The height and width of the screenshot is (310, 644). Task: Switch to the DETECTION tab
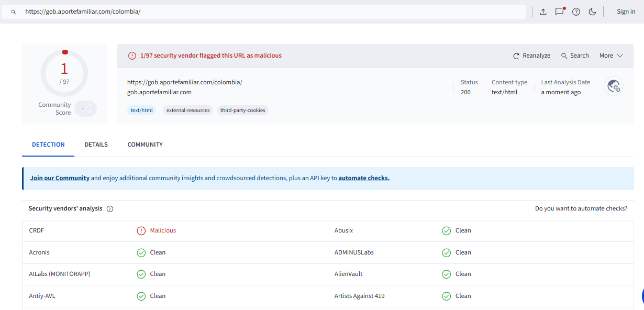(48, 145)
